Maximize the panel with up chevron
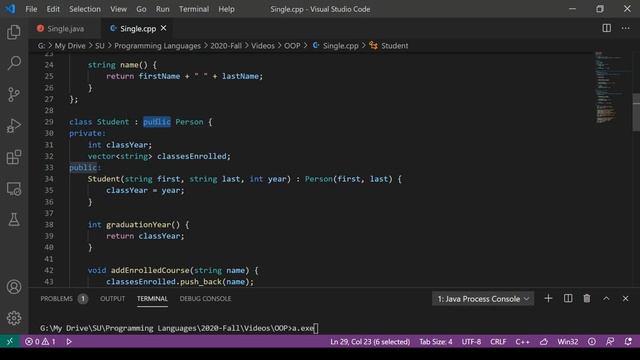The width and height of the screenshot is (640, 360). 606,298
